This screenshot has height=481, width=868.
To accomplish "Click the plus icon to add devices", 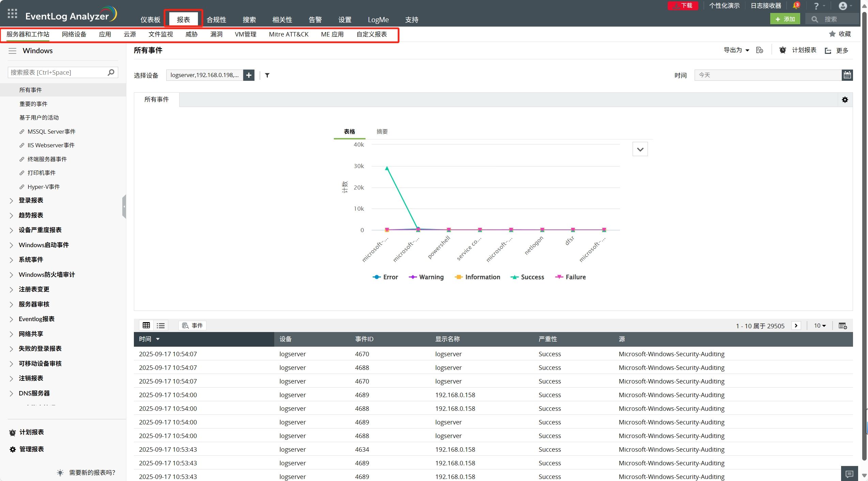I will pyautogui.click(x=249, y=75).
